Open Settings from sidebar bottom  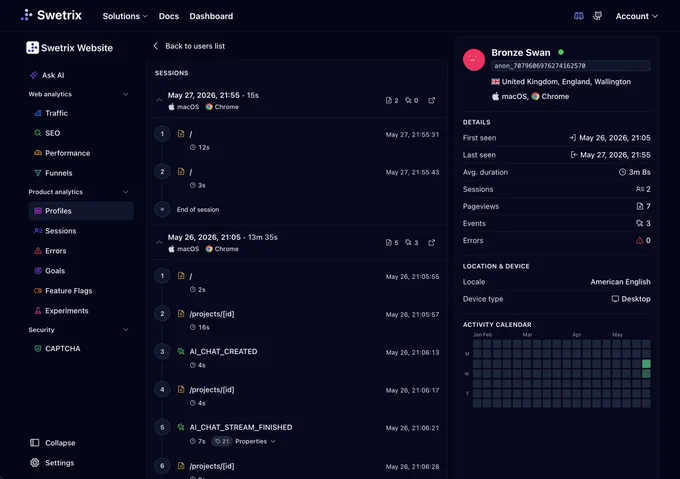(x=52, y=463)
